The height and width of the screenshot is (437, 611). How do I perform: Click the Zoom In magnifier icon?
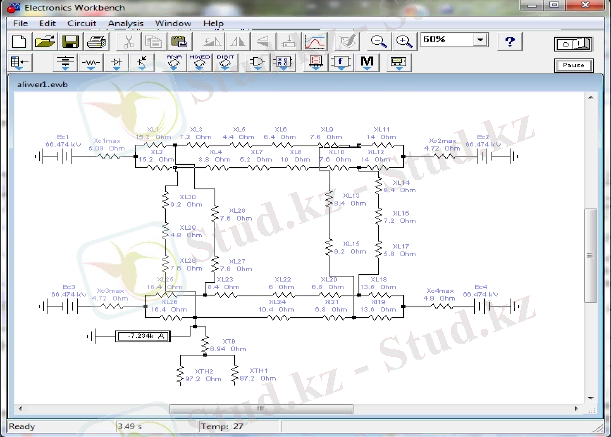tap(404, 42)
